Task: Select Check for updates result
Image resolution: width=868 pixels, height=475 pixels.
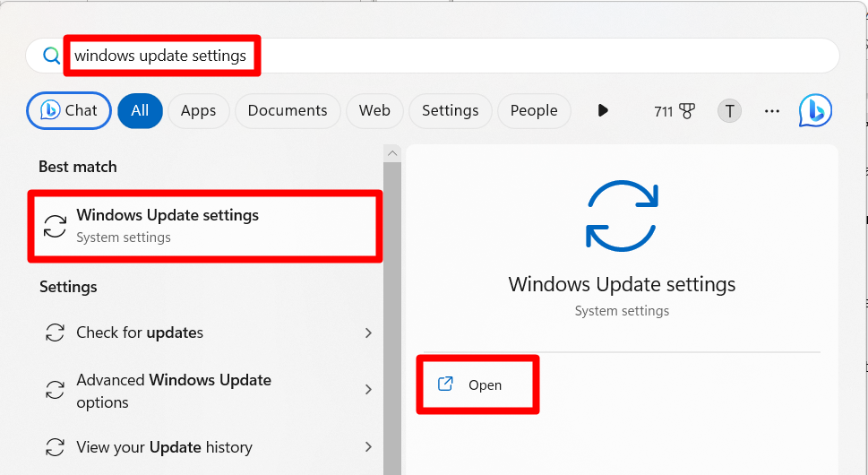Action: pyautogui.click(x=205, y=332)
